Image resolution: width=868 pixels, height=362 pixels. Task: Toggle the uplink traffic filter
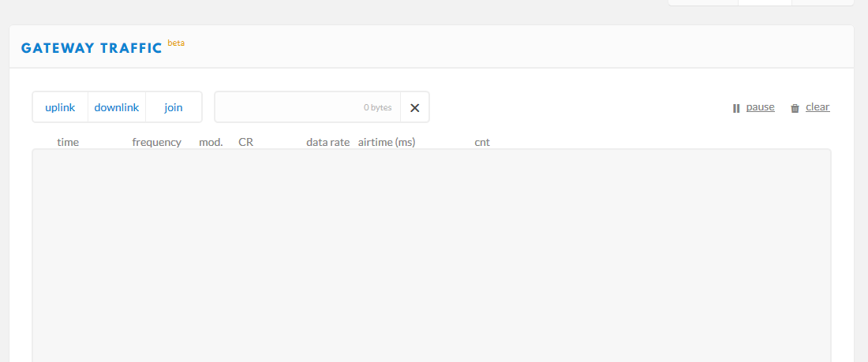(60, 107)
